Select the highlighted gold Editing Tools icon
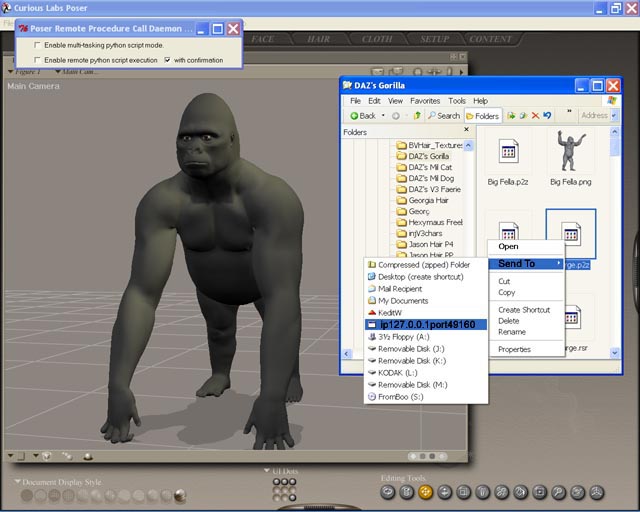Viewport: 640px width, 512px height. coord(425,492)
